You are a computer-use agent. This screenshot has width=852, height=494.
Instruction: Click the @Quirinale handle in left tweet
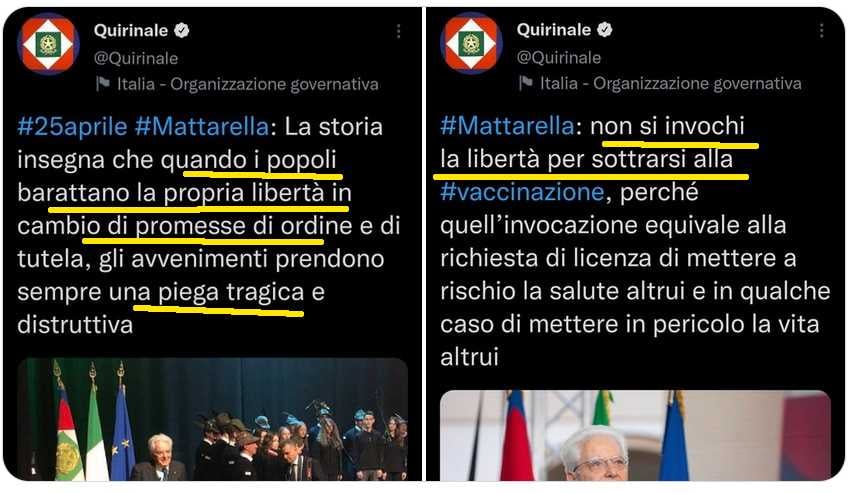click(x=136, y=58)
